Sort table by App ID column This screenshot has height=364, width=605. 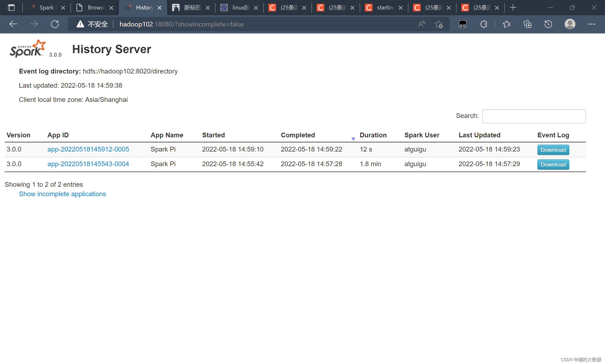coord(58,135)
